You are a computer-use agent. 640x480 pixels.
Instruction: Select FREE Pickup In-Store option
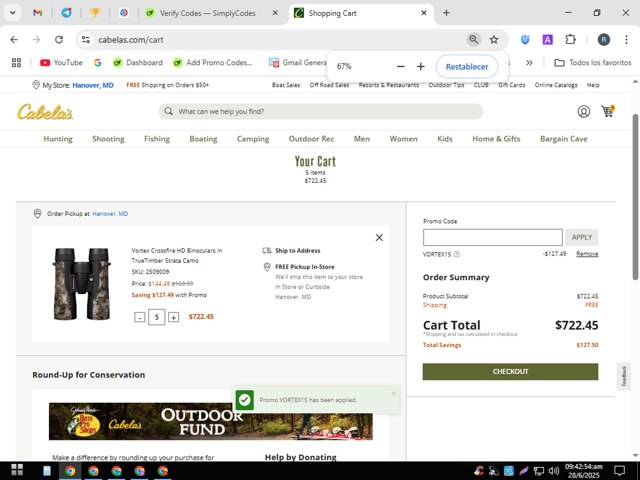coord(299,267)
